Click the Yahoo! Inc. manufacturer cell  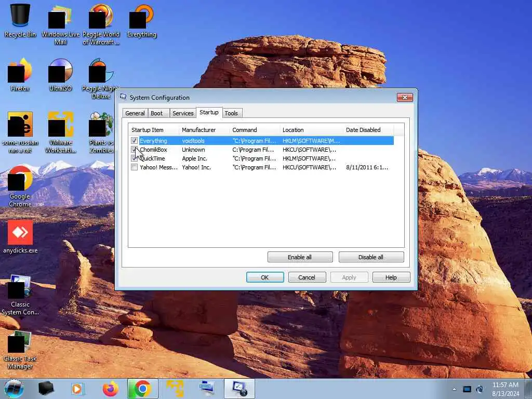pyautogui.click(x=196, y=167)
